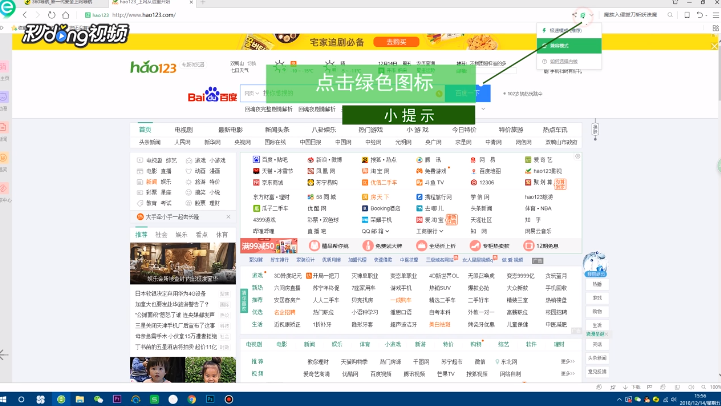This screenshot has width=721, height=406.
Task: Expand the chevron beside the green mode icon
Action: pos(591,15)
